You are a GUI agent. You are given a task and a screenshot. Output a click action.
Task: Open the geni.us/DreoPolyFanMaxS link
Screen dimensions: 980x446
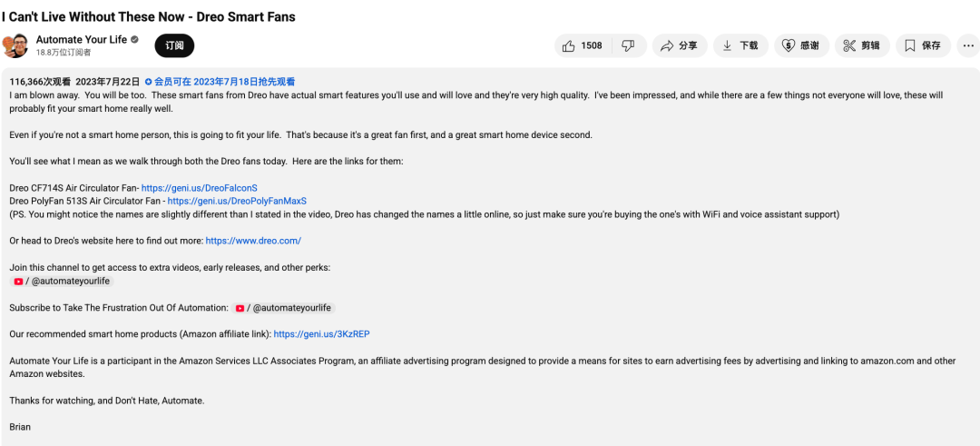tap(237, 201)
